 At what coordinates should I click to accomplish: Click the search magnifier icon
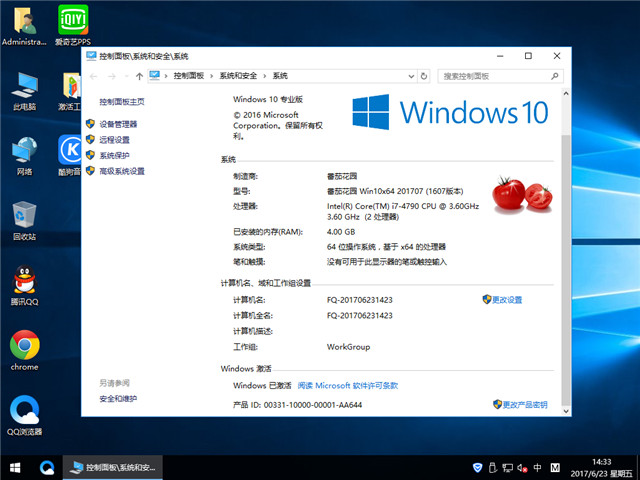click(x=554, y=76)
